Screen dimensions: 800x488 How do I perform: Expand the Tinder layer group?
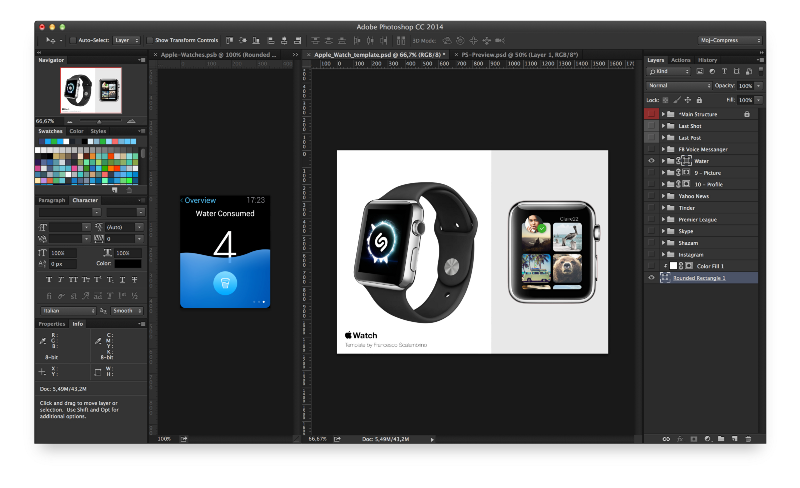point(663,208)
